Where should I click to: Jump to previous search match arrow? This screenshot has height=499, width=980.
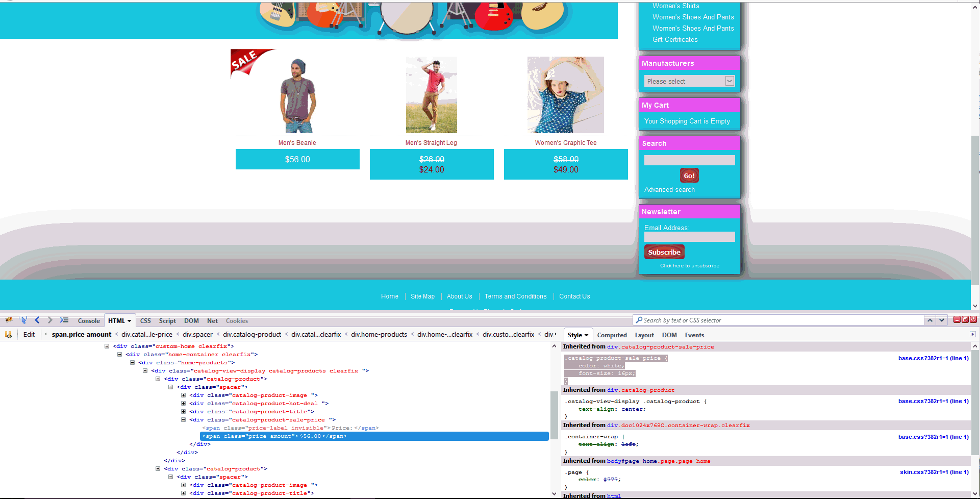tap(930, 320)
